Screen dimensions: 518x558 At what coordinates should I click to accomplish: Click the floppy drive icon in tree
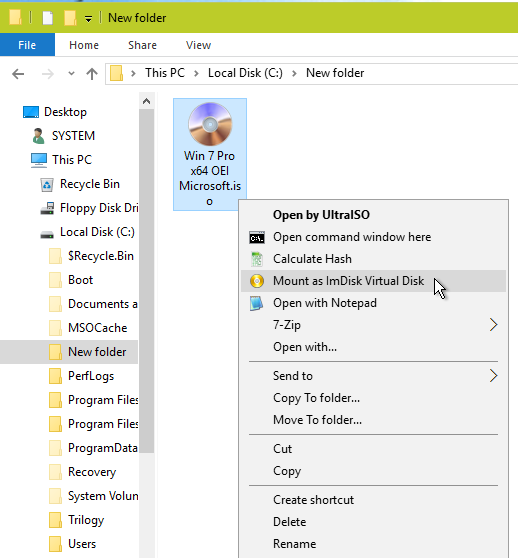click(x=47, y=208)
